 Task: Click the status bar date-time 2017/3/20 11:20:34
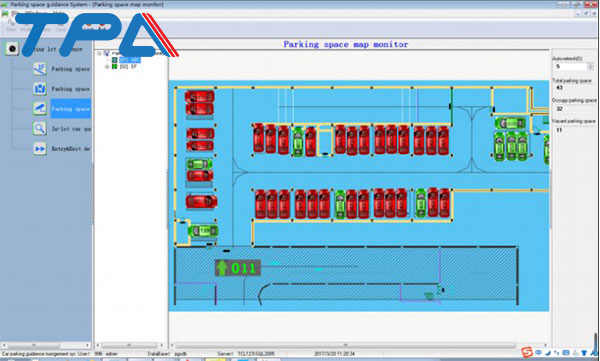click(x=334, y=354)
